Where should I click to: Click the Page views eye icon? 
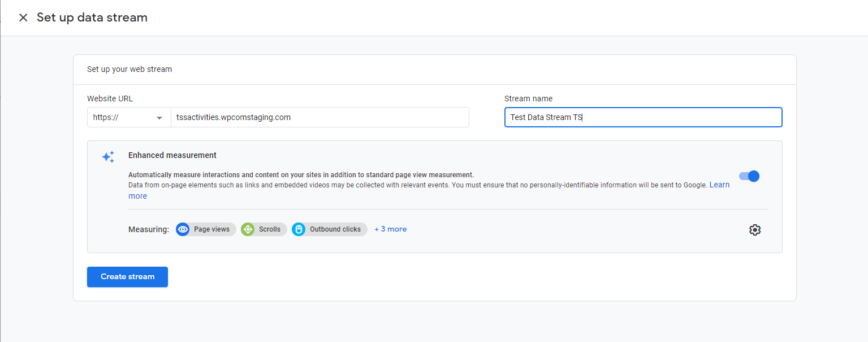click(183, 229)
